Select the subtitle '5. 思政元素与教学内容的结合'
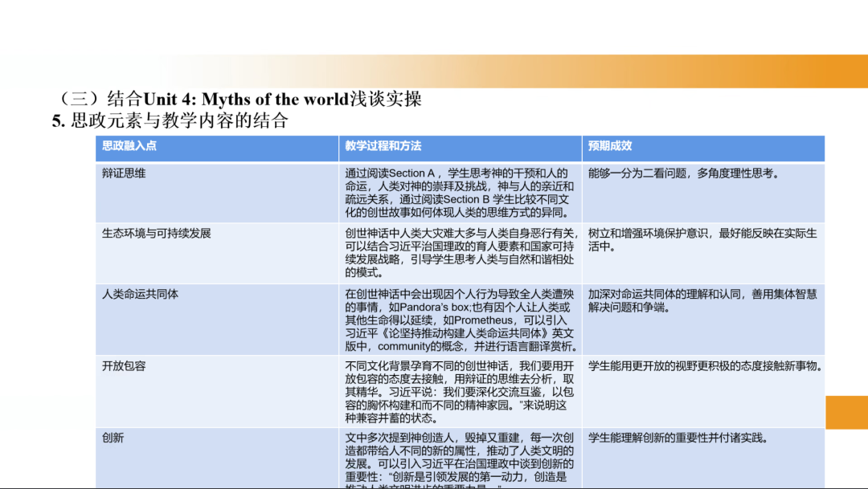The width and height of the screenshot is (868, 489). click(x=170, y=121)
